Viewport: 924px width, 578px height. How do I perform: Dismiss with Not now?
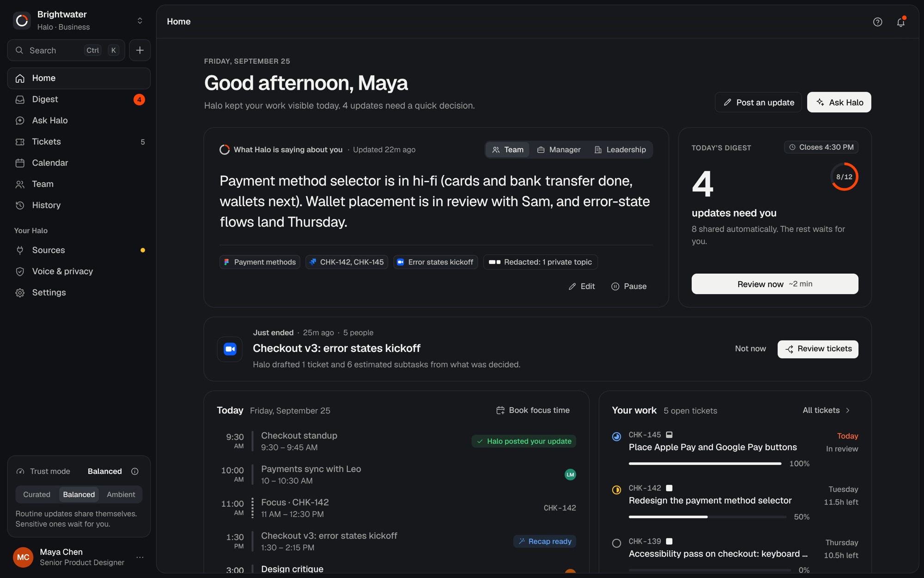click(x=750, y=349)
